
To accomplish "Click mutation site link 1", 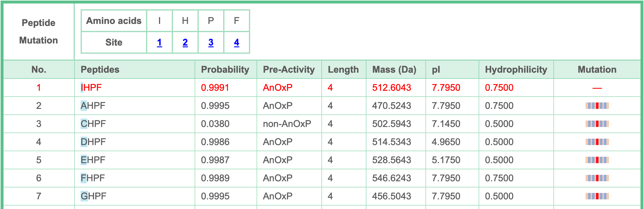I will (159, 43).
